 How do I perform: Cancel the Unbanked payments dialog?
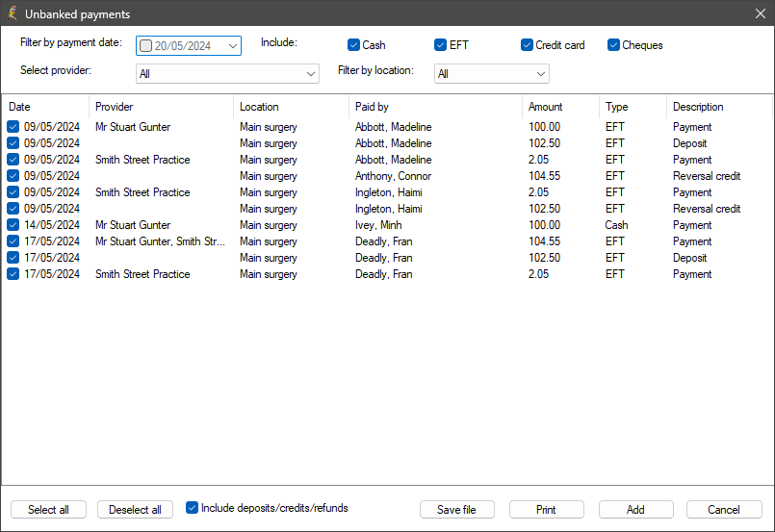click(x=724, y=509)
